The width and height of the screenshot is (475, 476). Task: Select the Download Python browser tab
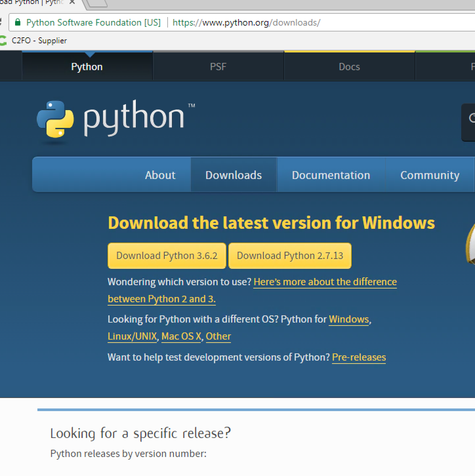click(33, 3)
